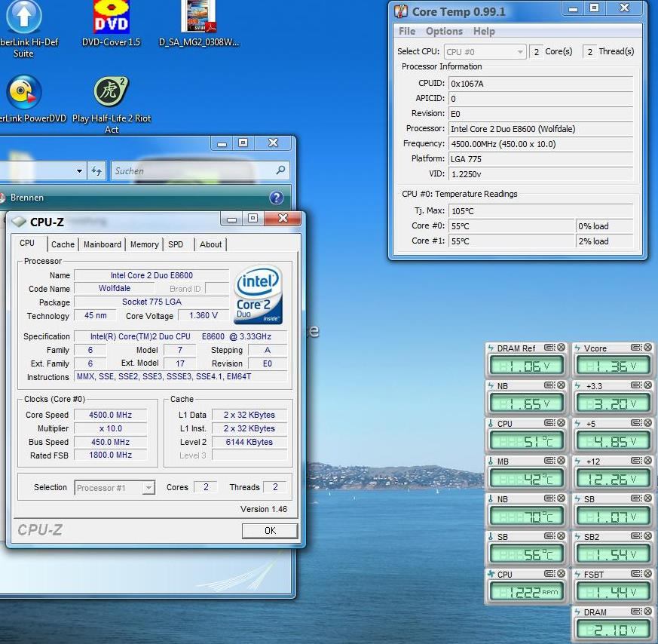658x644 pixels.
Task: Expand the Explorer address bar history arrow
Action: 79,171
